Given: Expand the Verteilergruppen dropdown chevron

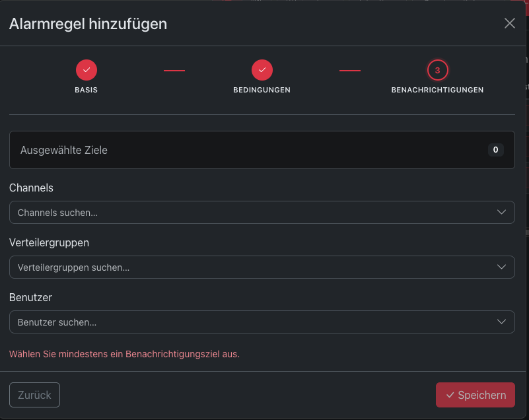Looking at the screenshot, I should [x=501, y=267].
